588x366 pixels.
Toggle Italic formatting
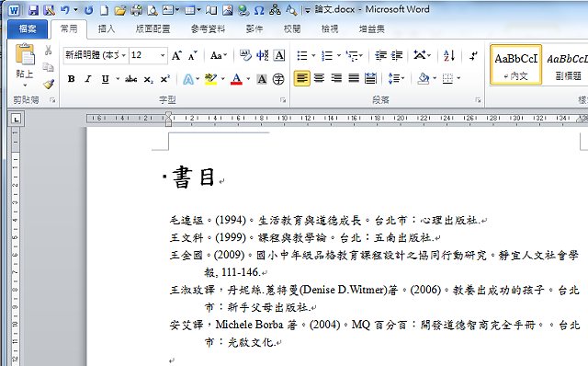(88, 79)
